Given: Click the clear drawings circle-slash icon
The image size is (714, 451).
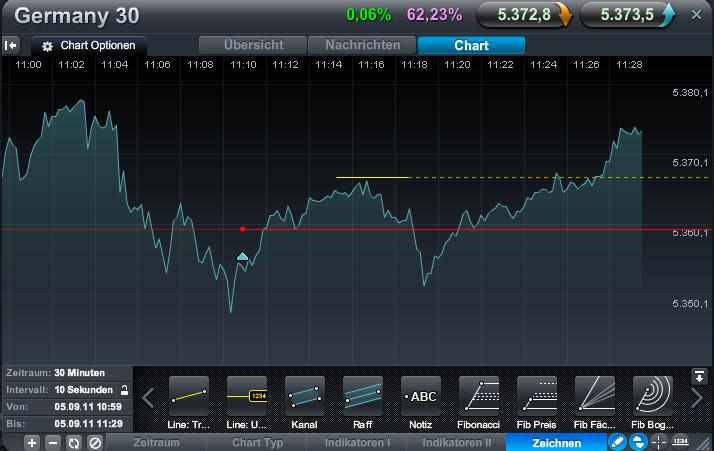Looking at the screenshot, I should coord(95,442).
